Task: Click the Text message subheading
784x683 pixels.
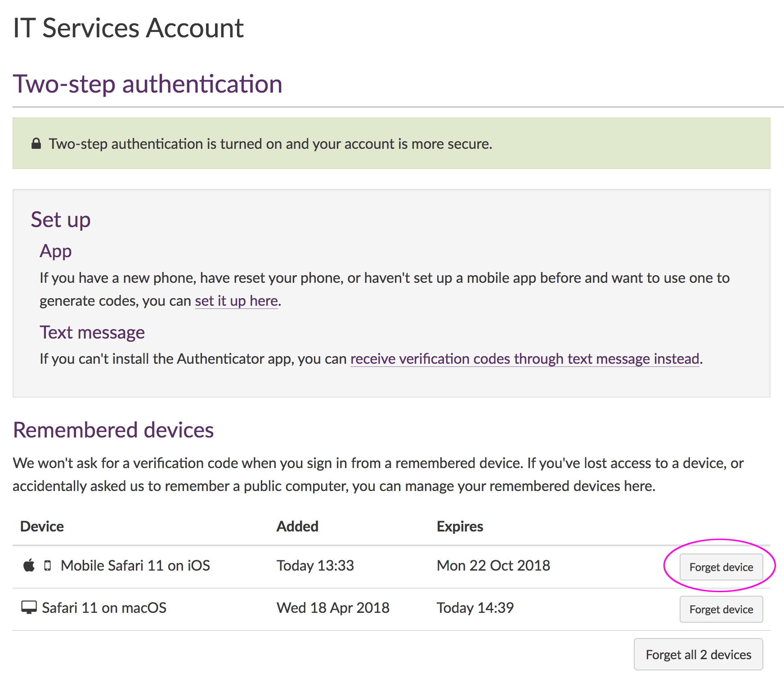Action: 92,333
